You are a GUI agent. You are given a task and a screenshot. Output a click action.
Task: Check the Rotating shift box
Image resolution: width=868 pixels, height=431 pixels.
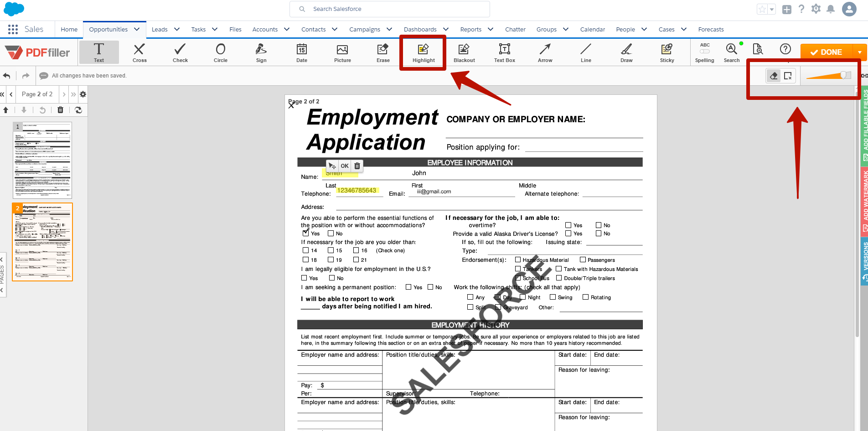coord(585,297)
